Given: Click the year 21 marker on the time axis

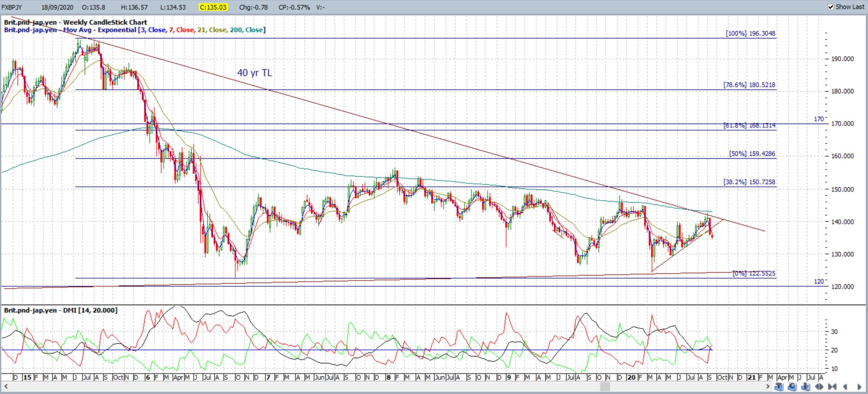Looking at the screenshot, I should 752,377.
